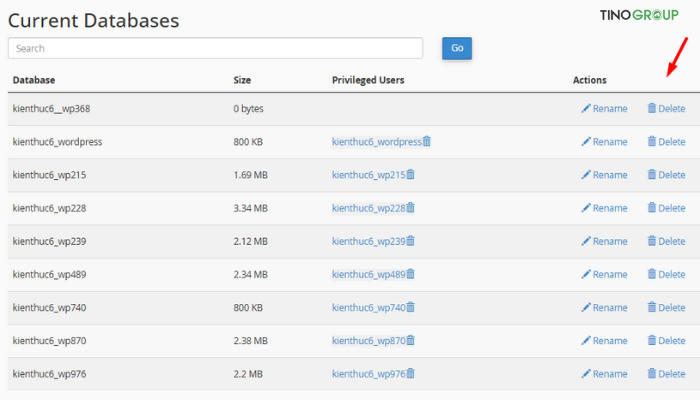Rename the kienthuc6_wp228 database
The height and width of the screenshot is (400, 700).
pos(604,208)
